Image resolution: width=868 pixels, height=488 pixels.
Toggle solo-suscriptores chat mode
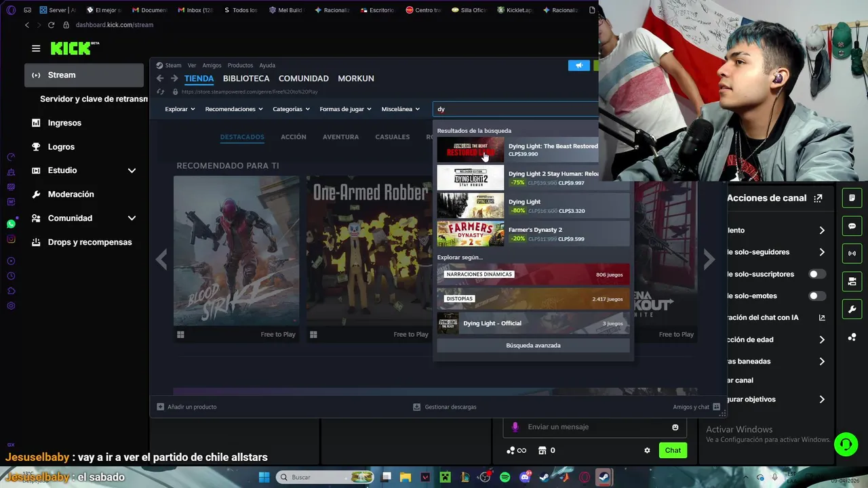tap(817, 274)
